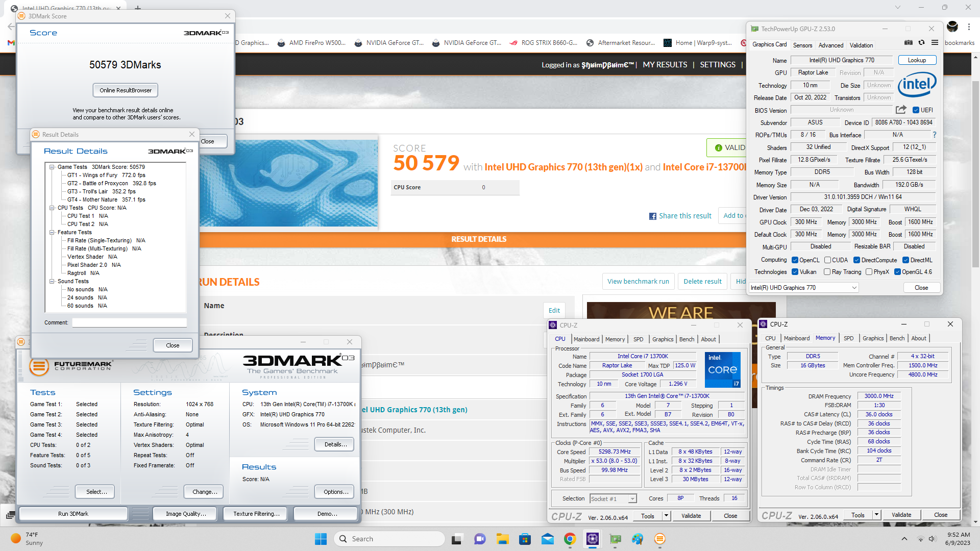980x551 pixels.
Task: Open the weather widget on the taskbar
Action: [27, 539]
